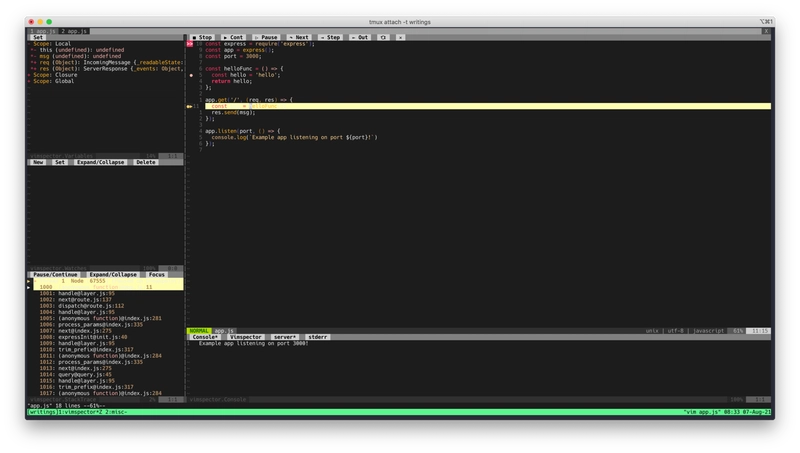The image size is (800, 453).
Task: Select stack frame 1010 trim_prefix@index.js:317
Action: [86, 349]
